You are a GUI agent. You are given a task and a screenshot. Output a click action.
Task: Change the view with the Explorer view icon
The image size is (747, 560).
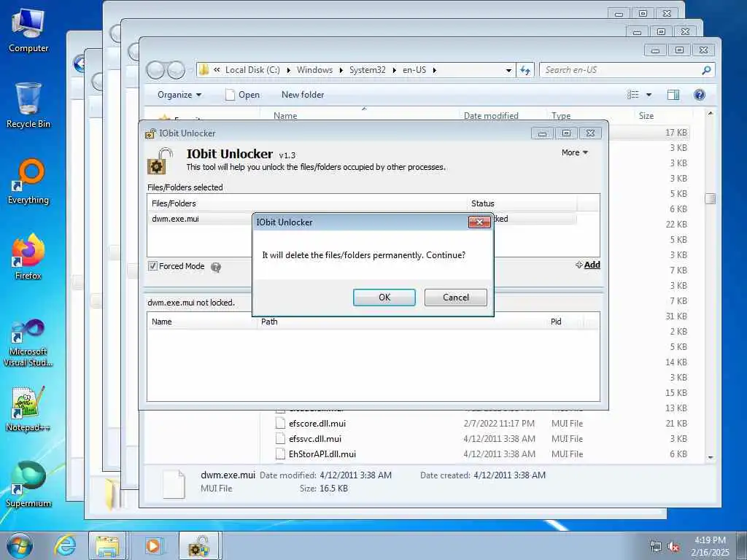pos(632,95)
